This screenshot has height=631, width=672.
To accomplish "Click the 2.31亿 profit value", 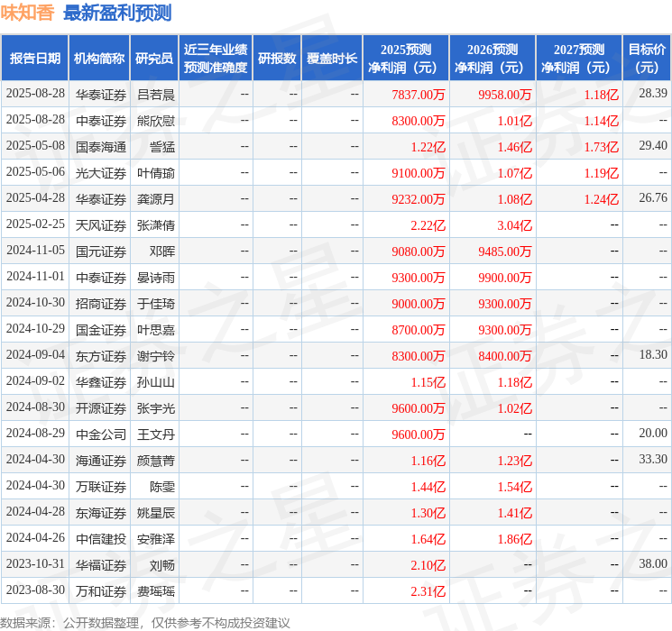I will click(428, 591).
